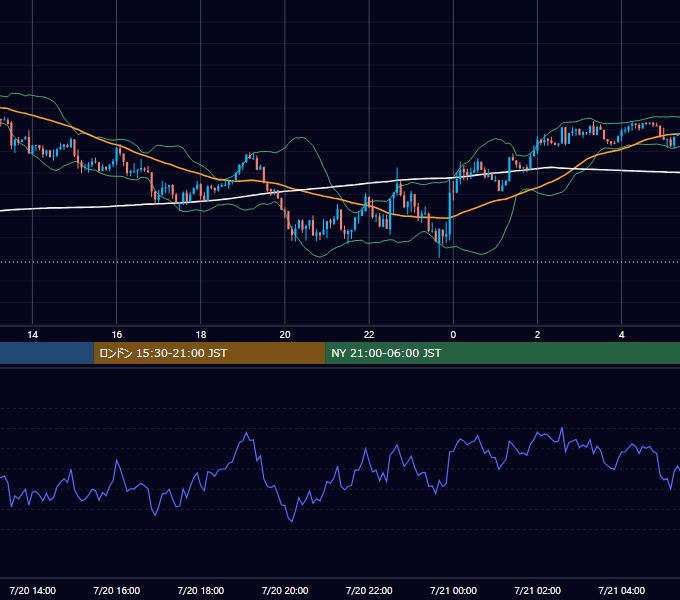680x600 pixels.
Task: Click the 7/20 14:00 date label
Action: 33,590
